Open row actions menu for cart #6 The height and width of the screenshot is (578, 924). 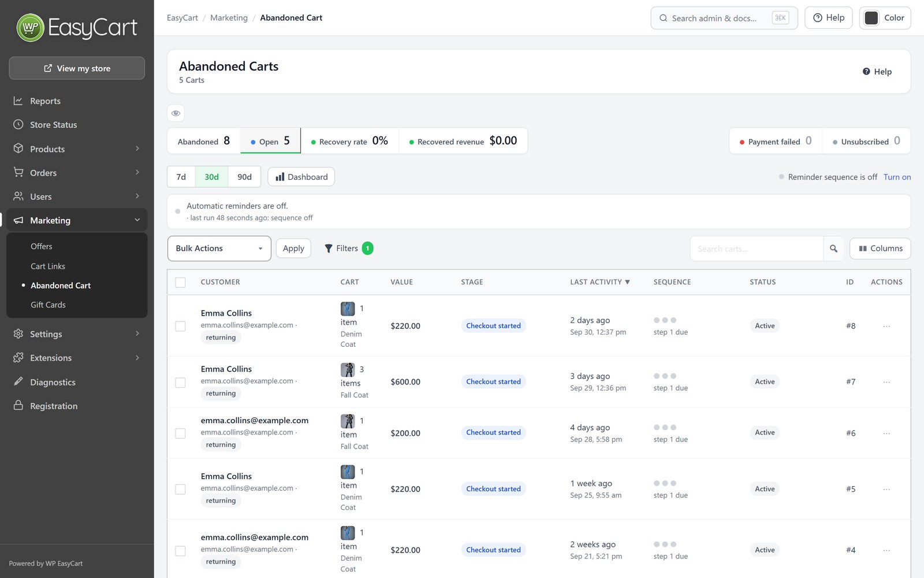point(886,433)
